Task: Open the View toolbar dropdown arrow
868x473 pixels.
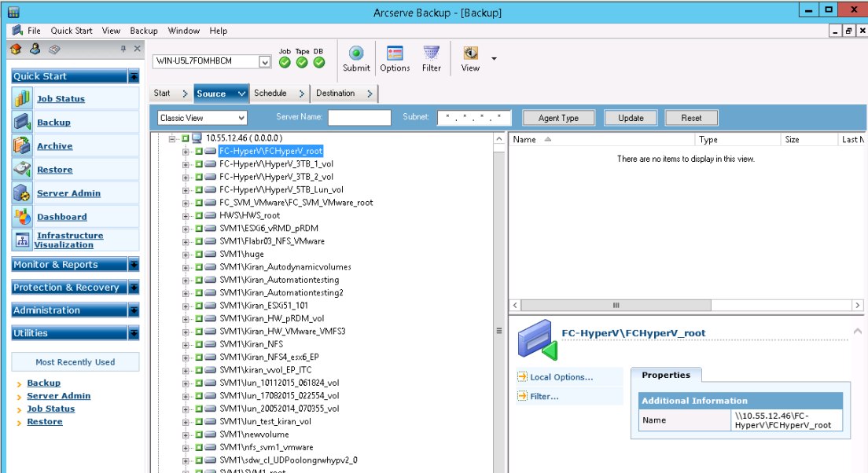Action: [494, 59]
